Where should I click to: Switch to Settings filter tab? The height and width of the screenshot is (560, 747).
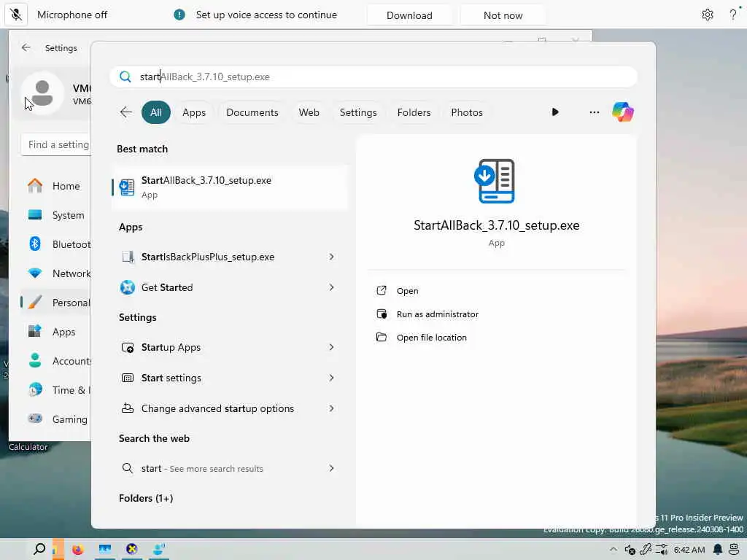(x=357, y=112)
